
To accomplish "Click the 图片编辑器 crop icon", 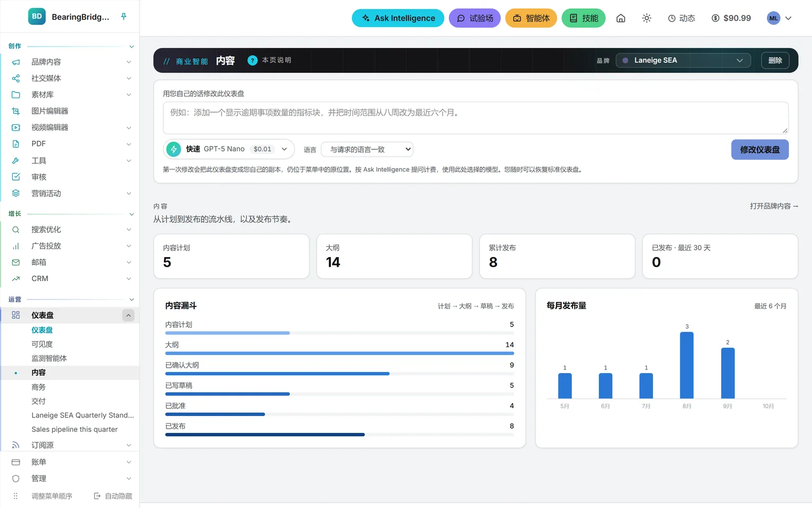I will (x=16, y=111).
